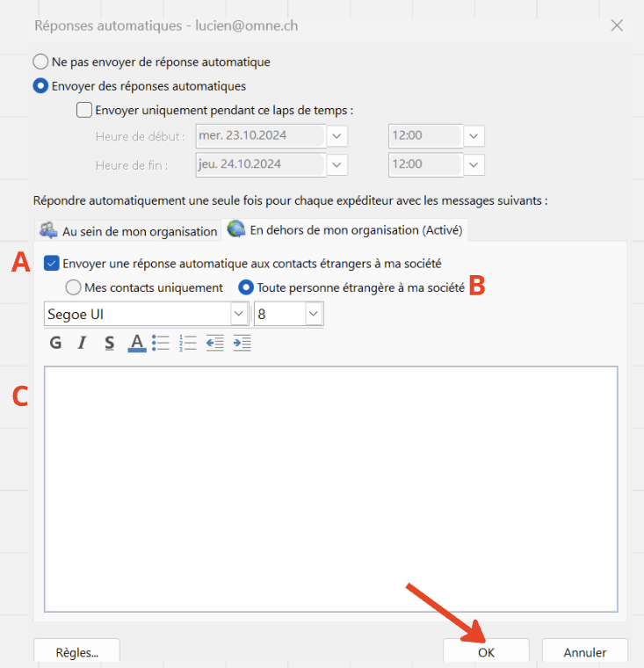
Task: Change the font color
Action: tap(136, 343)
